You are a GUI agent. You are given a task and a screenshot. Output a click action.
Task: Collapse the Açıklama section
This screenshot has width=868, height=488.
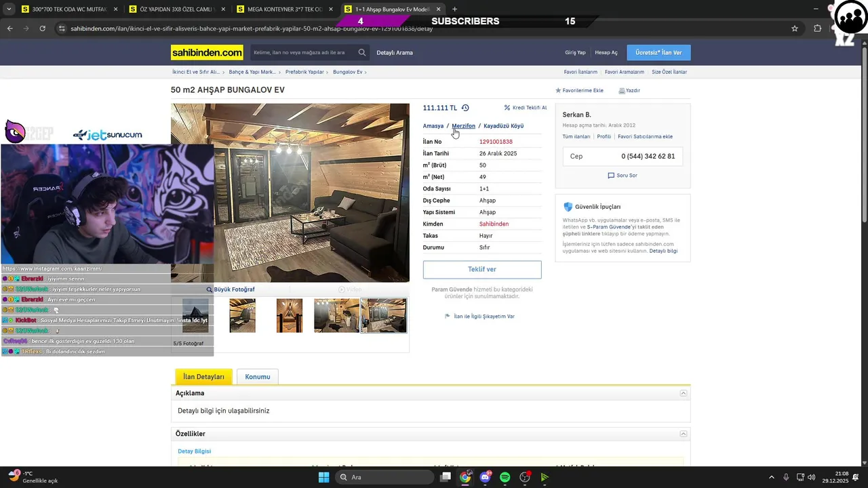click(x=684, y=393)
